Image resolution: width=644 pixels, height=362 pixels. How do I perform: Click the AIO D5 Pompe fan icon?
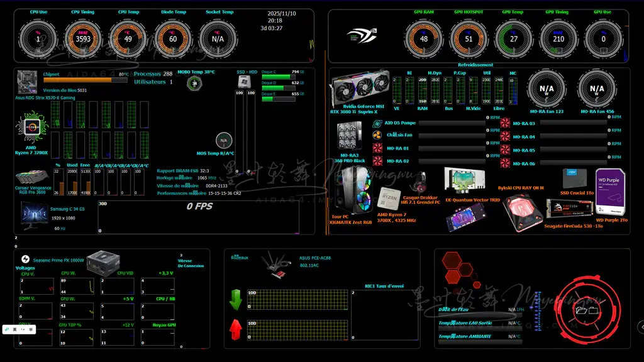coord(377,122)
